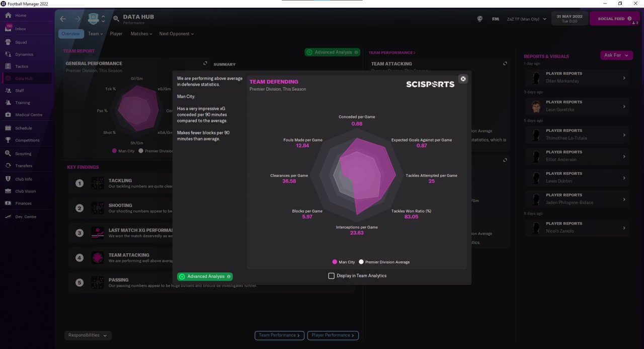Screen dimensions: 644x349
Task: Click Premier Division Average legend dot
Action: pos(361,262)
